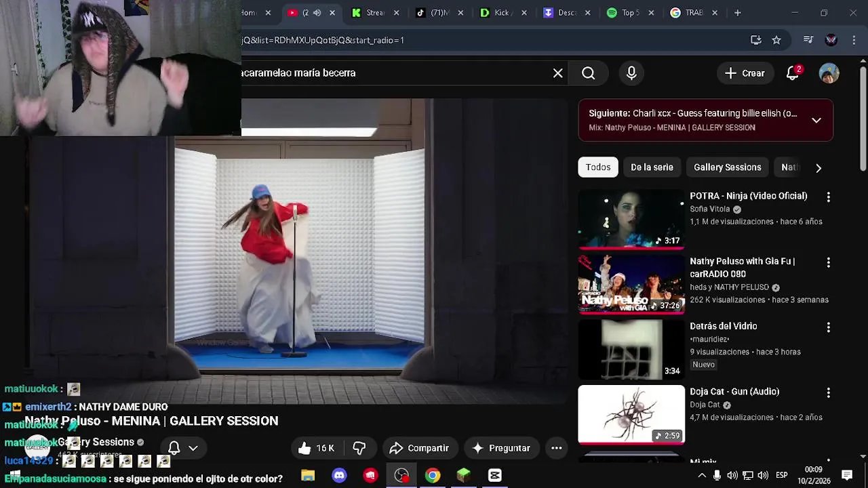
Task: Open the Chrome media controls icon
Action: 808,40
